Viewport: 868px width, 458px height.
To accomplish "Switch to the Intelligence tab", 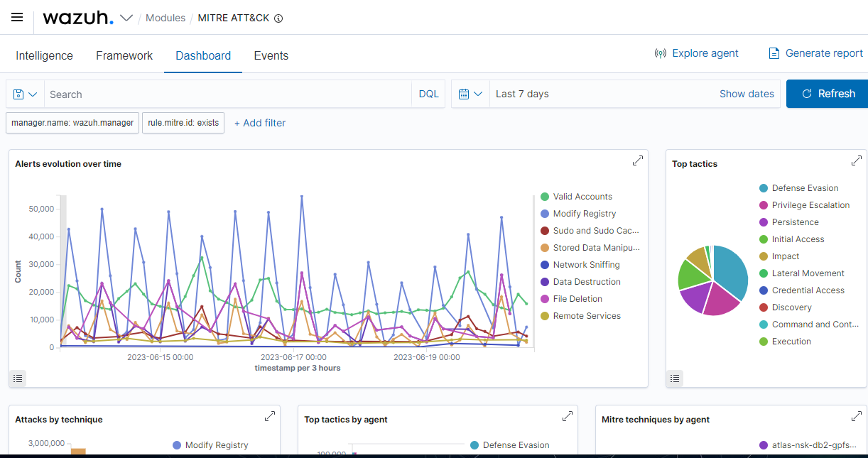I will pos(44,55).
